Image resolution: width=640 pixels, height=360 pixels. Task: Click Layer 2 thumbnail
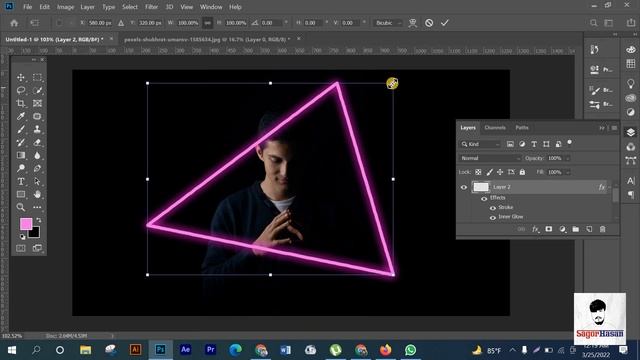click(x=481, y=187)
